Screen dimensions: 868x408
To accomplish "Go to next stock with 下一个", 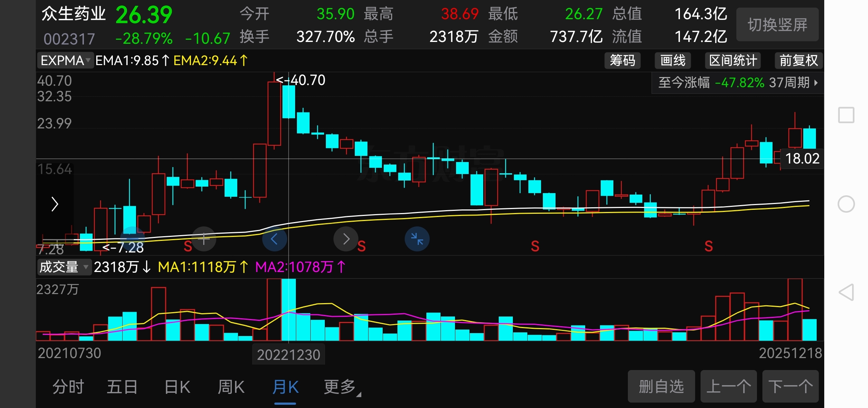I will click(x=790, y=386).
